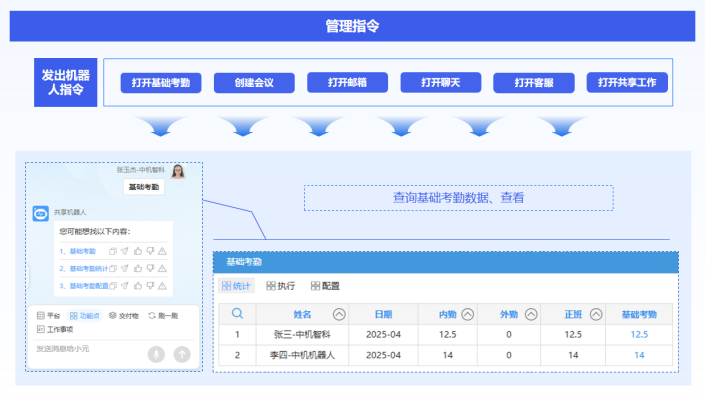The height and width of the screenshot is (395, 705).
Task: Click 刷一刷 to refresh
Action: point(163,316)
